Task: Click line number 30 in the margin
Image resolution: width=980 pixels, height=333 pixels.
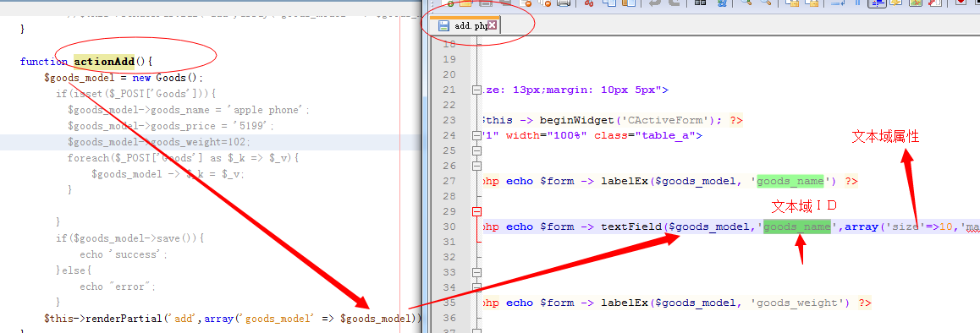Action: pos(449,227)
